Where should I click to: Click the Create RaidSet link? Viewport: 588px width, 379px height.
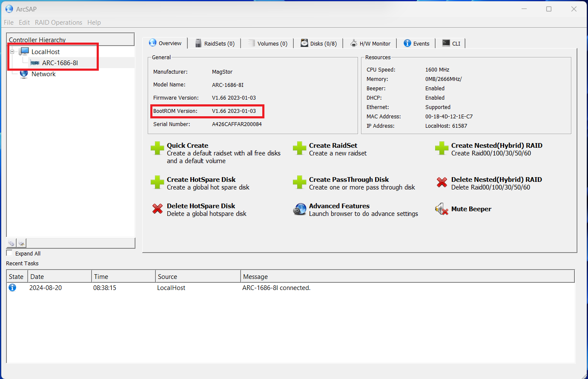333,146
